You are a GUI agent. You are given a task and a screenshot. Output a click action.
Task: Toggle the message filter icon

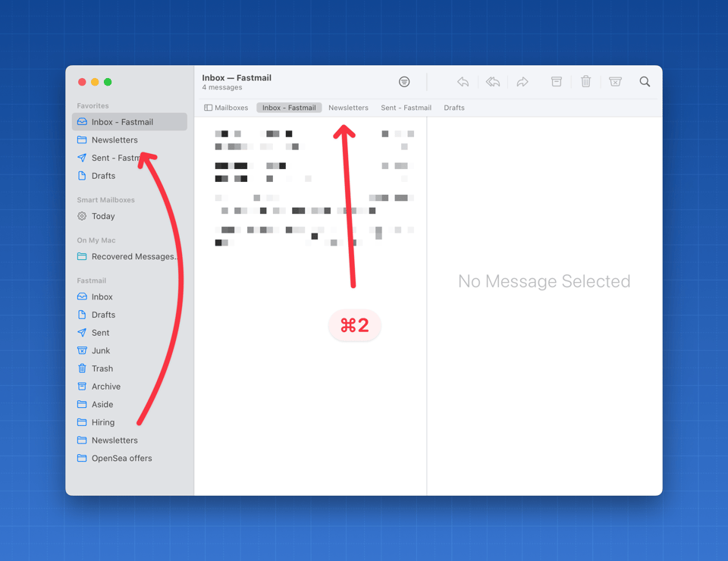click(404, 82)
